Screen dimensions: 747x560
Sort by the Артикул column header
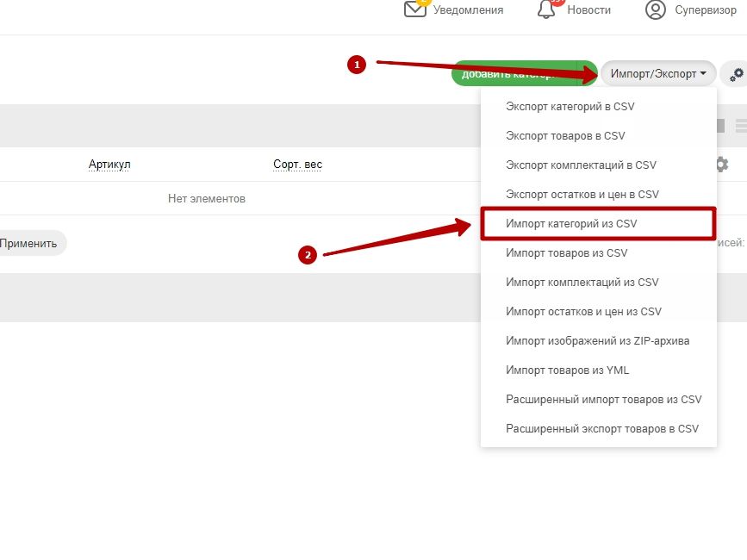coord(109,165)
